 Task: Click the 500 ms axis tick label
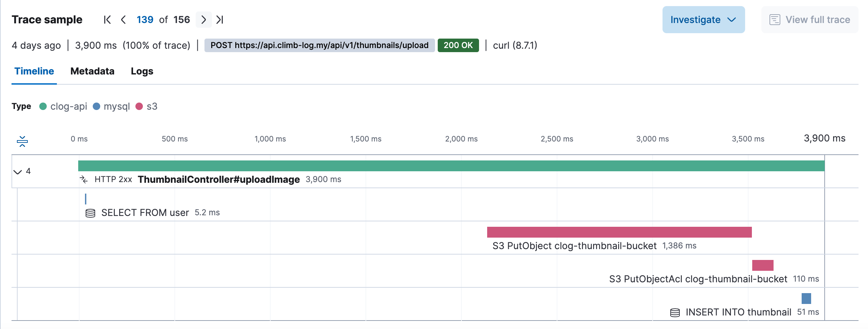175,139
